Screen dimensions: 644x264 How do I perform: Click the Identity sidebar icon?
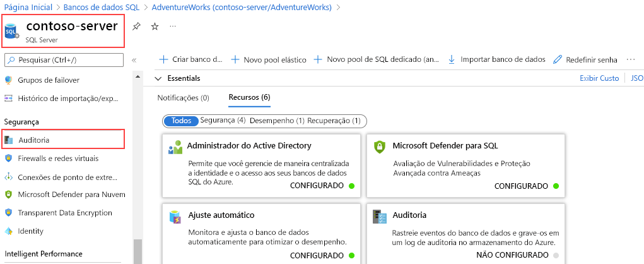[x=9, y=231]
